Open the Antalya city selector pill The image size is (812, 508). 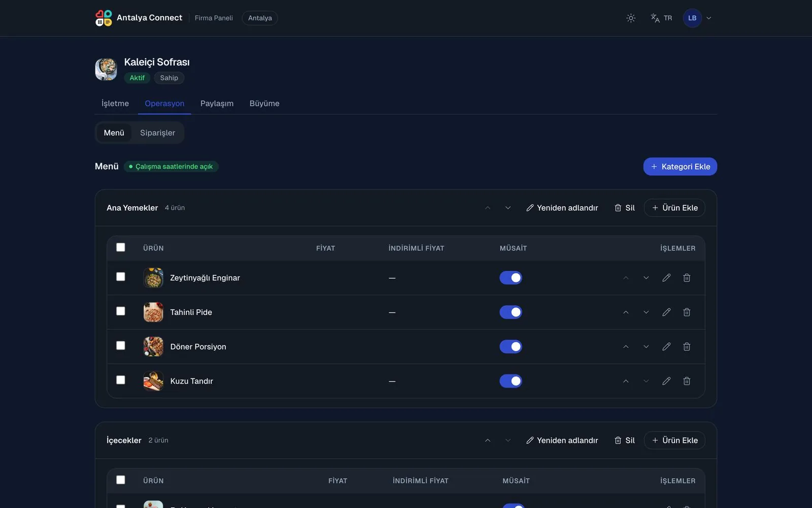pos(260,18)
